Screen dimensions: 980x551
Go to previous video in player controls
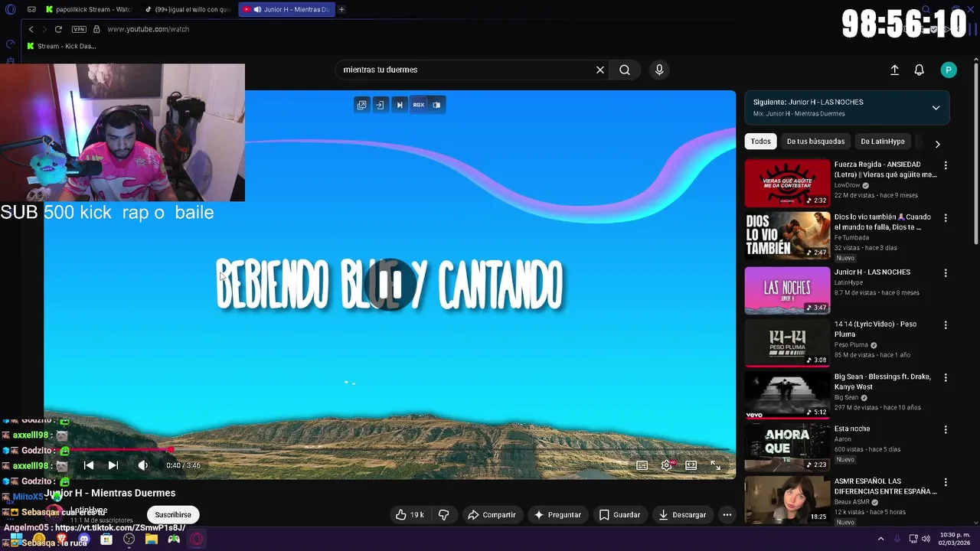pyautogui.click(x=89, y=465)
